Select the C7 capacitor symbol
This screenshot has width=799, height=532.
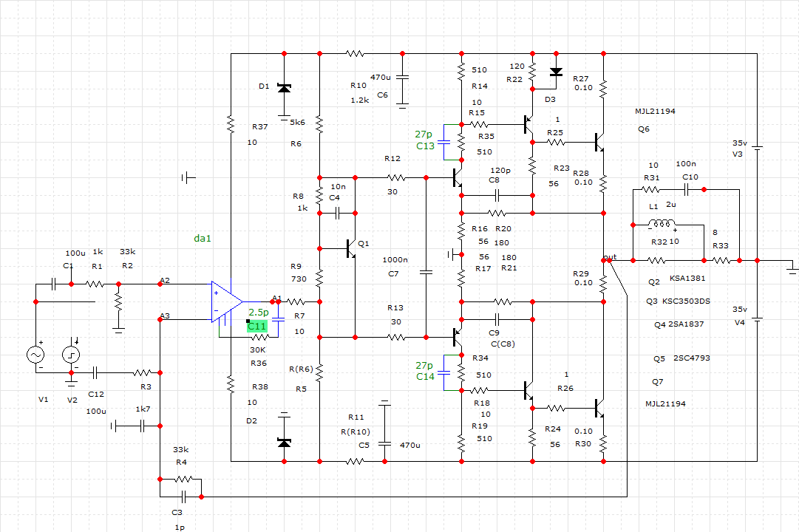(x=426, y=273)
